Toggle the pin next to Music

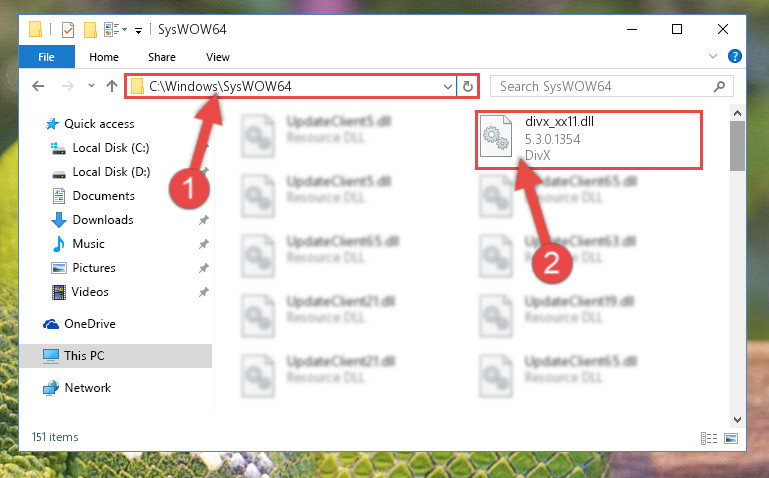point(204,244)
